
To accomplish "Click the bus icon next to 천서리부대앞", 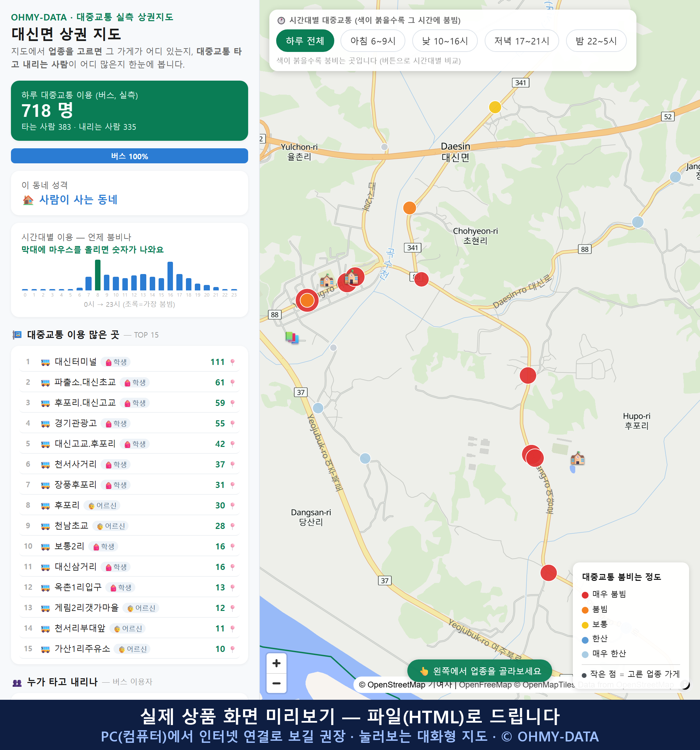I will coord(45,628).
